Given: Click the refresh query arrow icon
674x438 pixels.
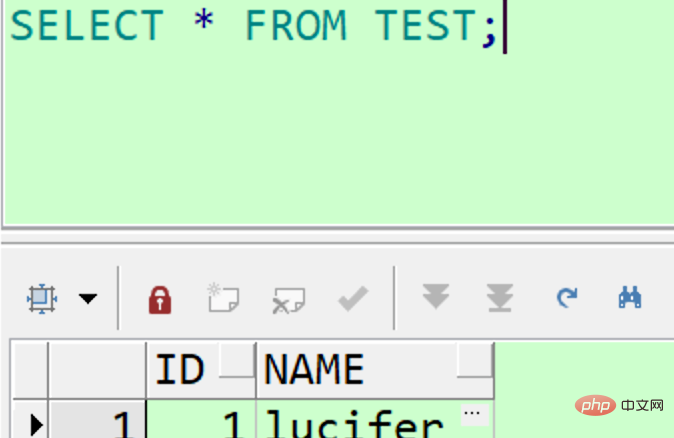Looking at the screenshot, I should coord(567,297).
